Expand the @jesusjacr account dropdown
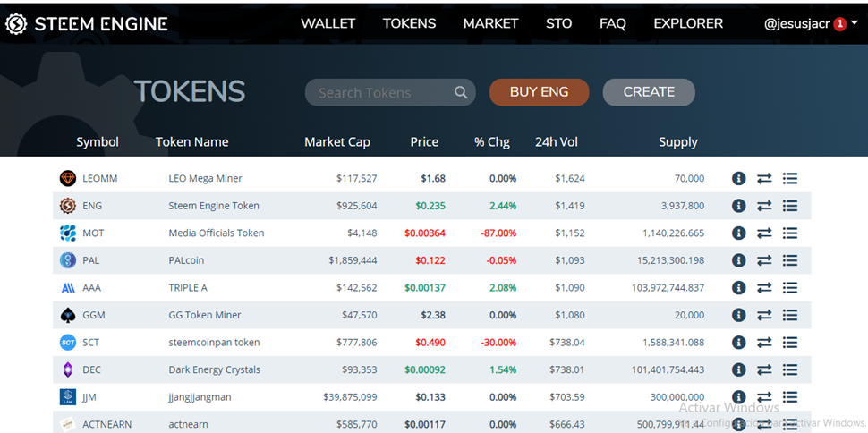The width and height of the screenshot is (868, 433). pos(855,22)
